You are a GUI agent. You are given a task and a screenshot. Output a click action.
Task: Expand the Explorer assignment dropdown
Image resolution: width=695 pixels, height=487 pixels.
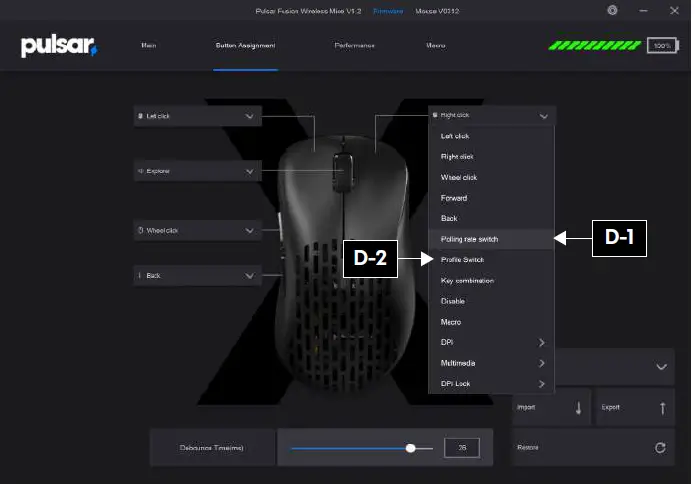pos(250,172)
